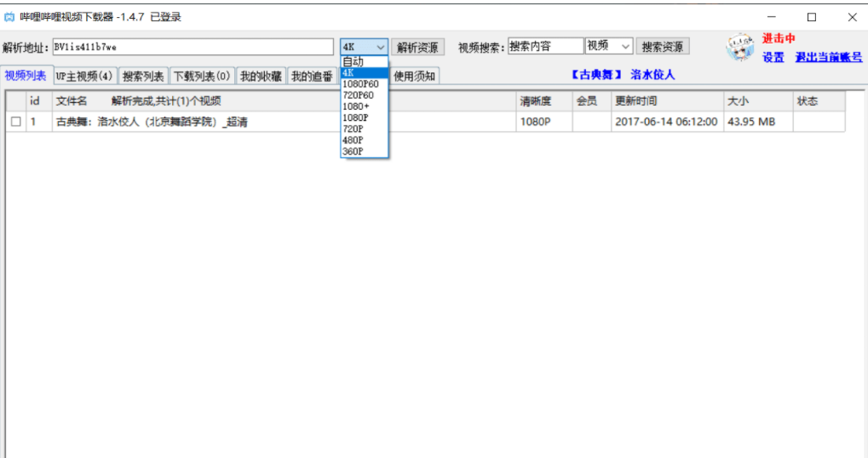Close the downloader window
This screenshot has height=458, width=868.
pyautogui.click(x=851, y=17)
